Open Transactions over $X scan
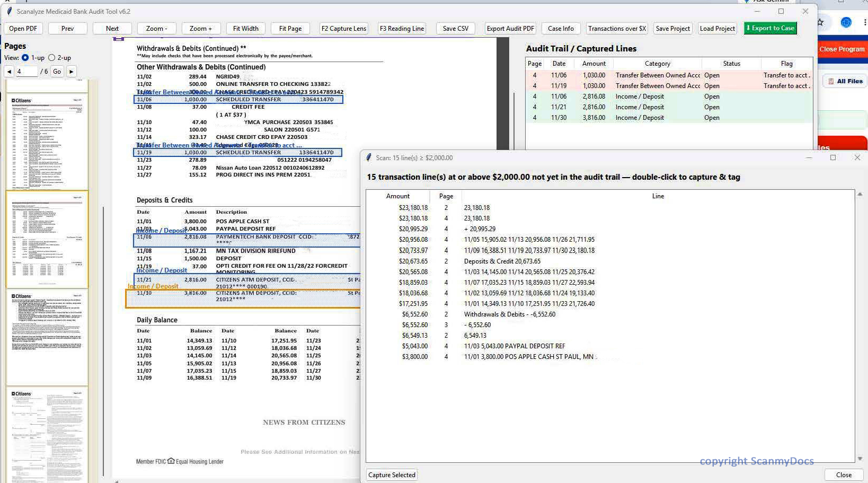This screenshot has width=868, height=483. 617,29
